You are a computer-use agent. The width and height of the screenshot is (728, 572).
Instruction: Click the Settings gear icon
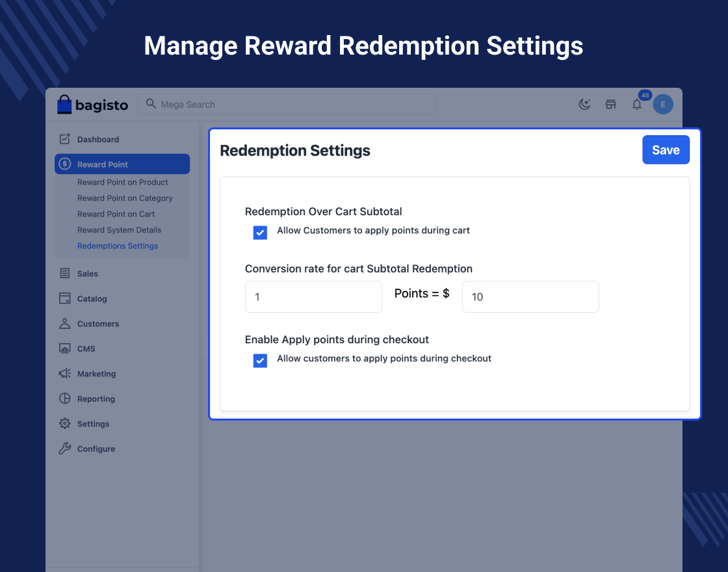pos(64,423)
